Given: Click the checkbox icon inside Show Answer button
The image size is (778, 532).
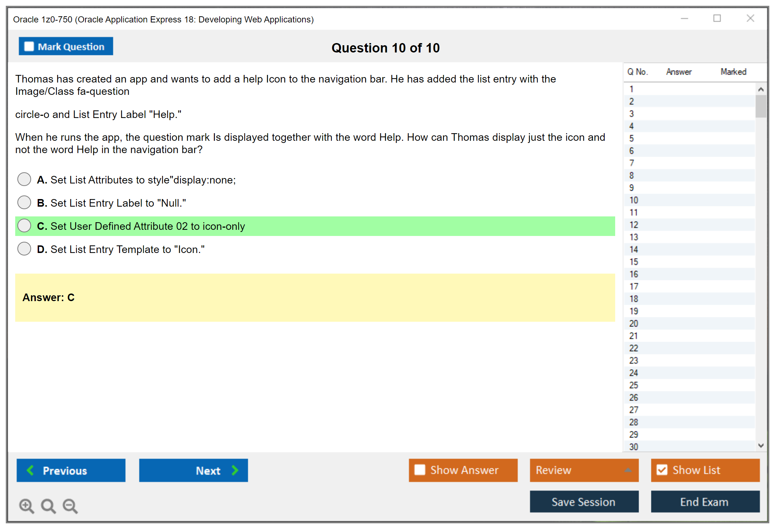Looking at the screenshot, I should 420,470.
